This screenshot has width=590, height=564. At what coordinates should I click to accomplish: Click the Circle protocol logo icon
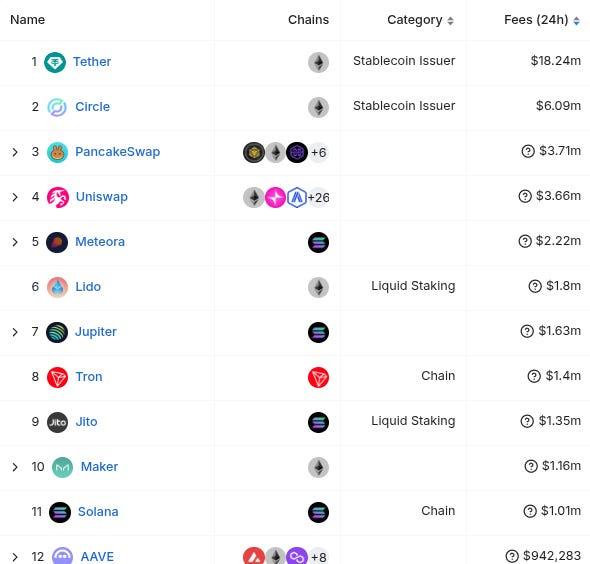[57, 107]
